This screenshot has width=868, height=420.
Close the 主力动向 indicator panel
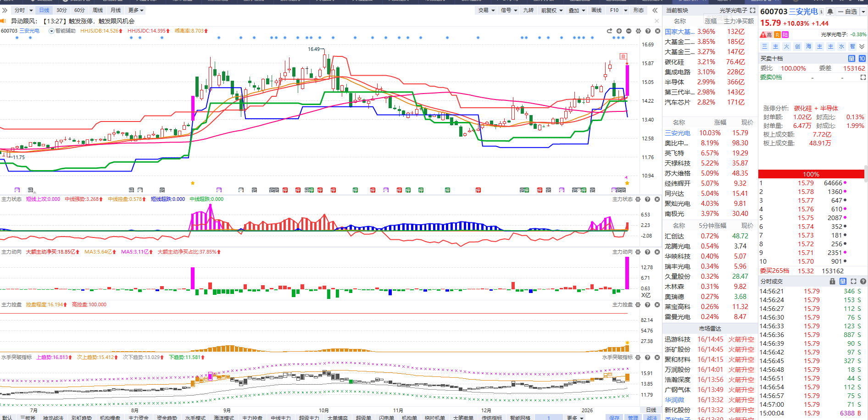[x=657, y=252]
